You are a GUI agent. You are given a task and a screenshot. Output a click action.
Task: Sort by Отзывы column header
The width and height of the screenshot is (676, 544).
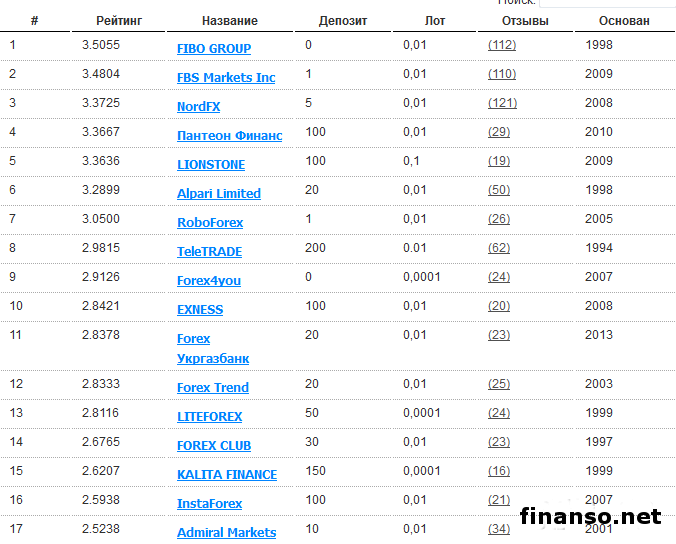(x=525, y=20)
